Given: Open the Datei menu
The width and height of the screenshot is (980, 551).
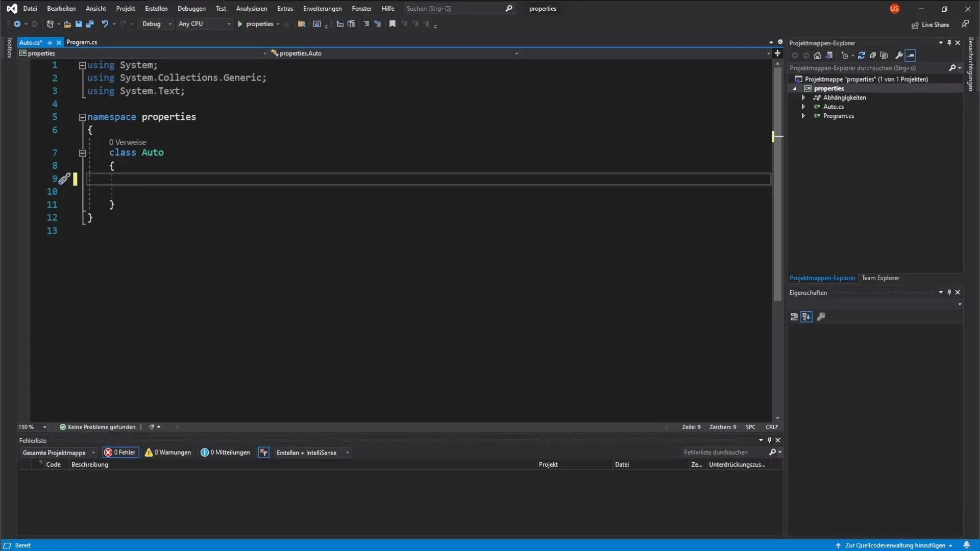Looking at the screenshot, I should point(30,9).
